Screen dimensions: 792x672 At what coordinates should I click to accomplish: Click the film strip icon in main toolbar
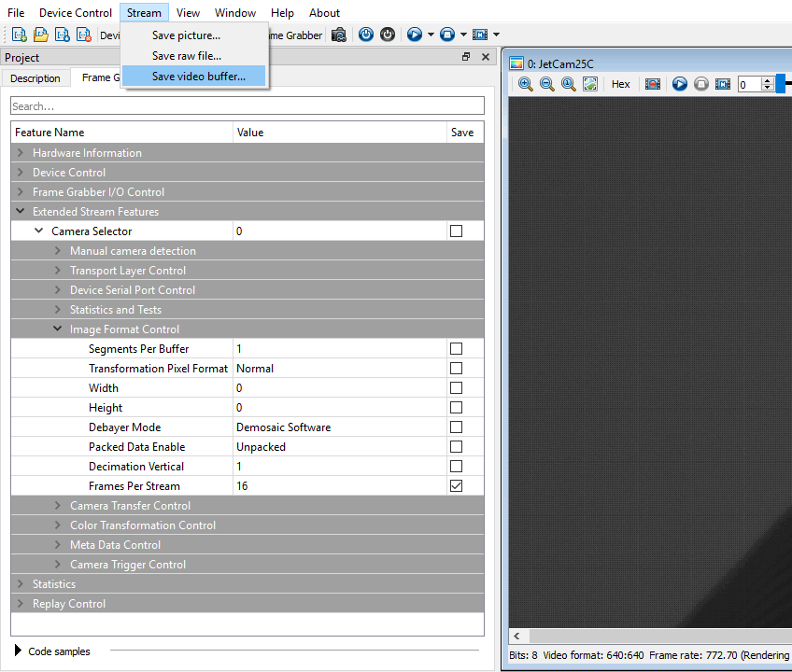pos(480,35)
